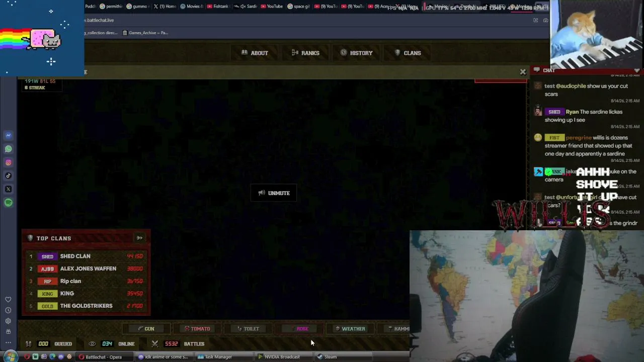Switch to the X Home browser tab
The height and width of the screenshot is (362, 644).
[x=165, y=7]
